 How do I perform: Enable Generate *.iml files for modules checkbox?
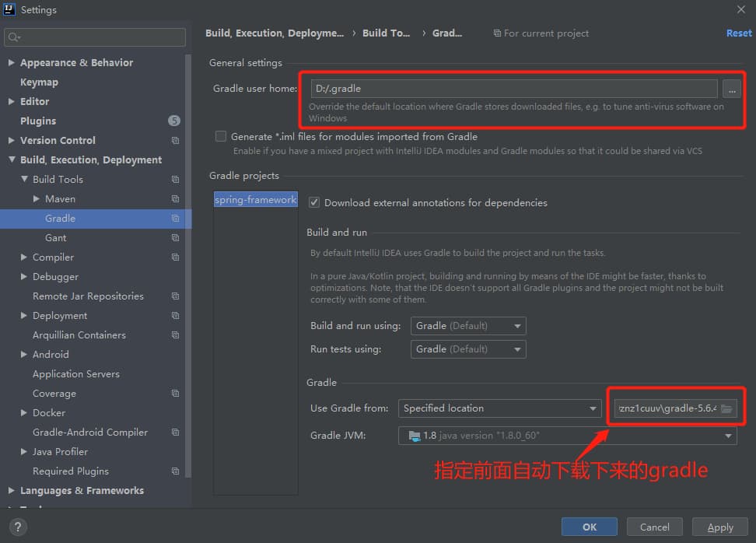point(220,136)
